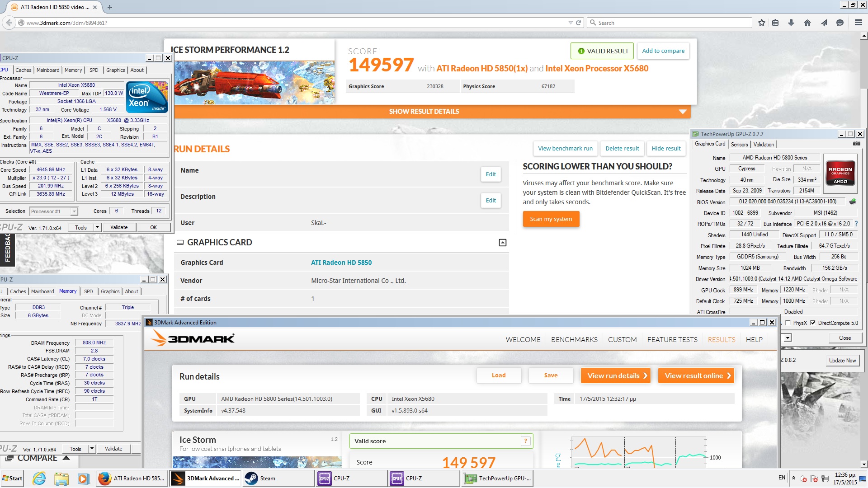Screen dimensions: 868x488
Task: Click View result online in 3DMark
Action: (x=696, y=375)
